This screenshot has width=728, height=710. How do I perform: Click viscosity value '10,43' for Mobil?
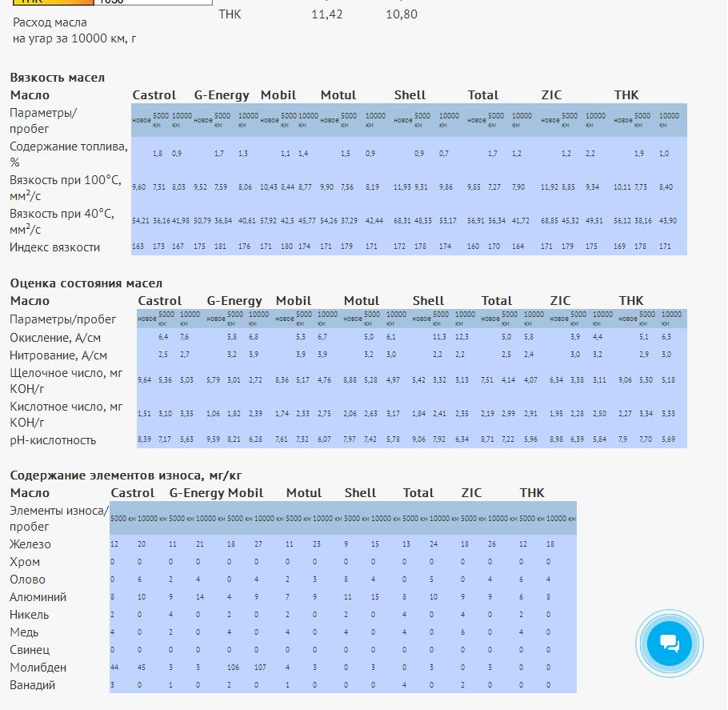pyautogui.click(x=268, y=187)
